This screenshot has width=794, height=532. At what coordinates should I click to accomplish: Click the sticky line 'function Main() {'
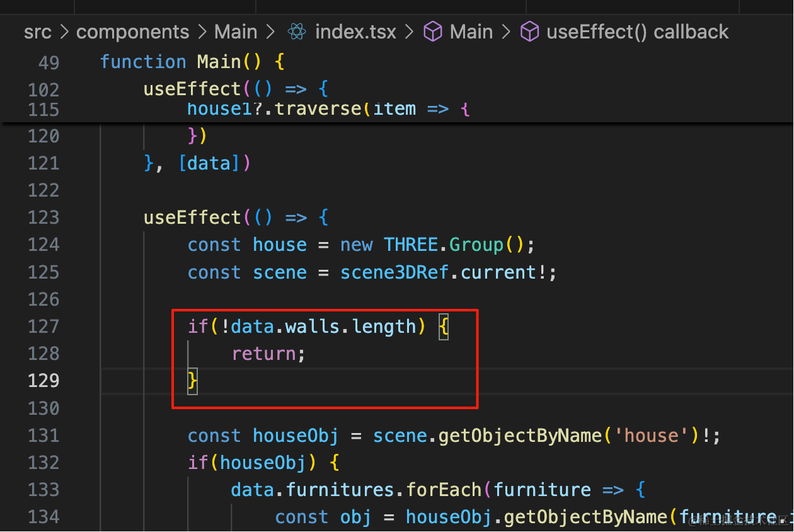click(x=193, y=62)
